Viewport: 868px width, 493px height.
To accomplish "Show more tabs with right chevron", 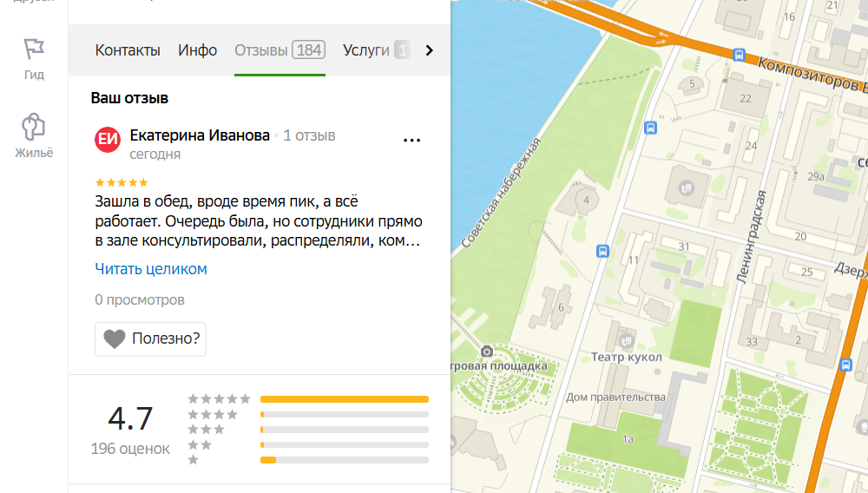I will point(429,50).
